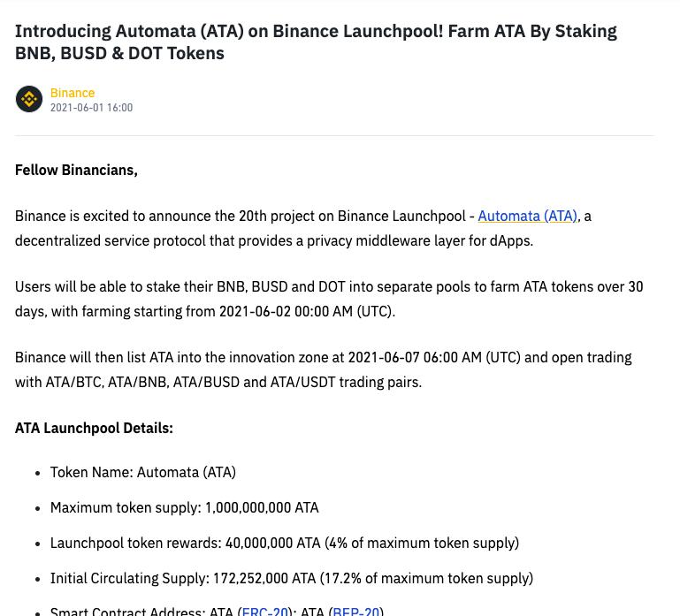The height and width of the screenshot is (616, 680).
Task: Click the "Initial Circulating Supply" bullet
Action: [x=291, y=578]
